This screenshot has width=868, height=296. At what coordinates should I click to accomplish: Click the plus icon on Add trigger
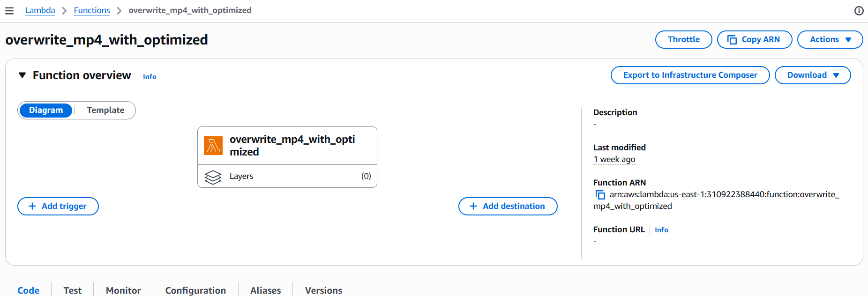(x=32, y=206)
